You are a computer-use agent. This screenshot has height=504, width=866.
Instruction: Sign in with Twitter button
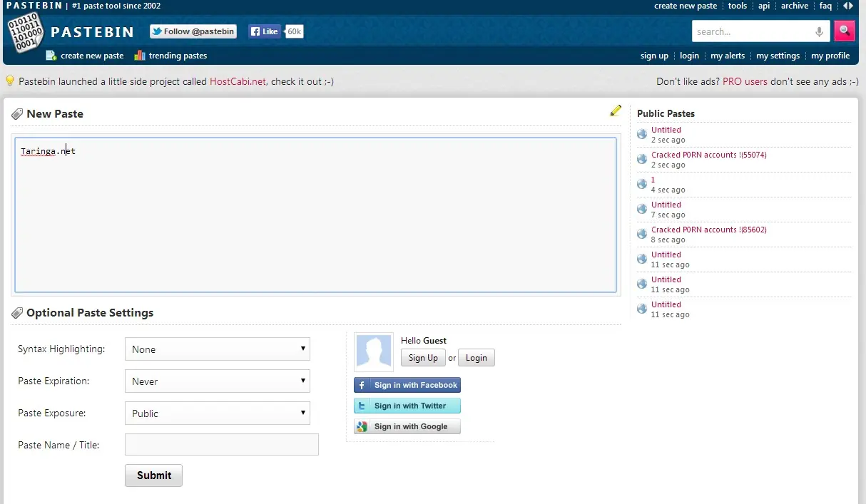click(x=407, y=406)
